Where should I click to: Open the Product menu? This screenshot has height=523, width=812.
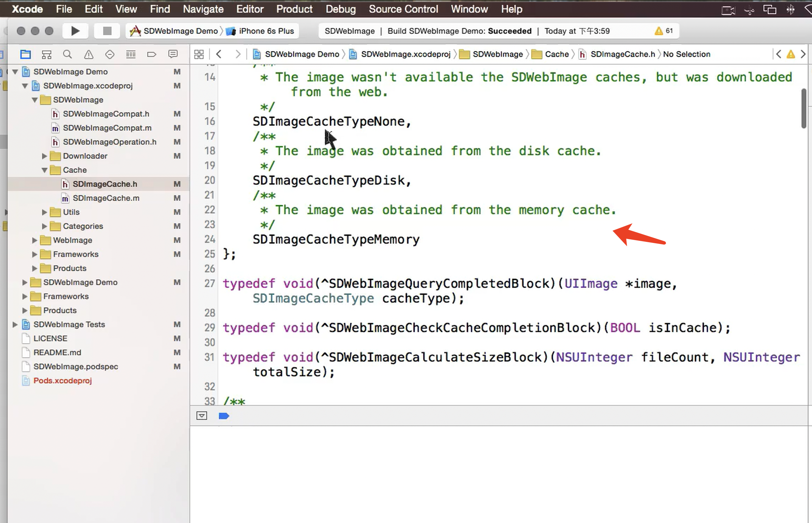pyautogui.click(x=294, y=9)
